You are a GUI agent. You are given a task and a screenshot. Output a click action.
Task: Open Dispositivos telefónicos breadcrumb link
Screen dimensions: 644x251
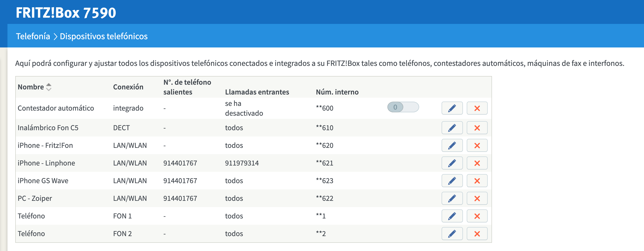click(x=104, y=36)
